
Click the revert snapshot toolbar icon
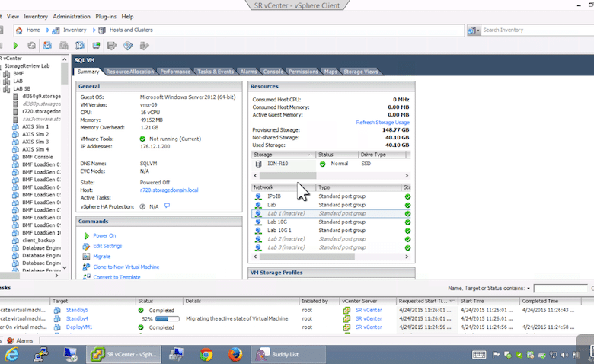coord(64,46)
